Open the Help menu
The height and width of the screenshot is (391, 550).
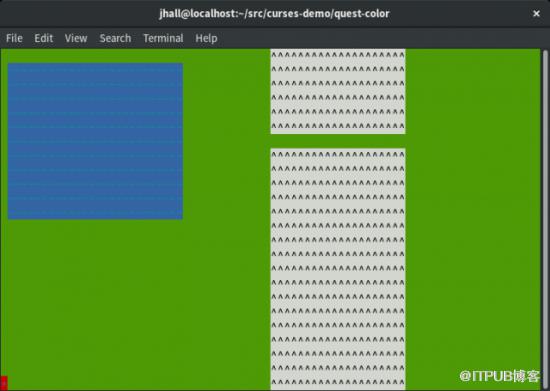(x=206, y=38)
